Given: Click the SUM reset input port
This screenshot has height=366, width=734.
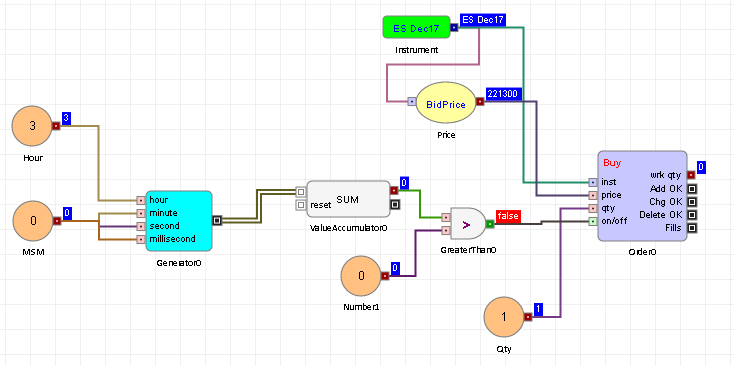Looking at the screenshot, I should coord(301,205).
